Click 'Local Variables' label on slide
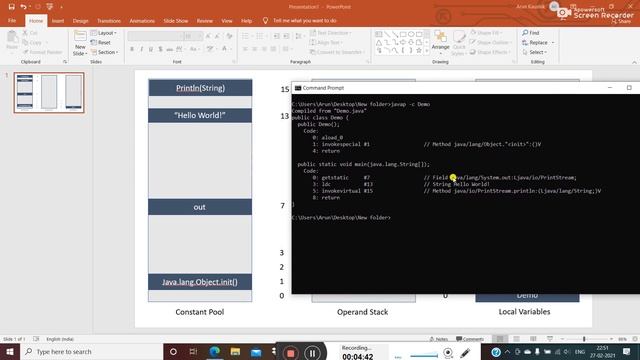The height and width of the screenshot is (360, 640). pyautogui.click(x=524, y=312)
